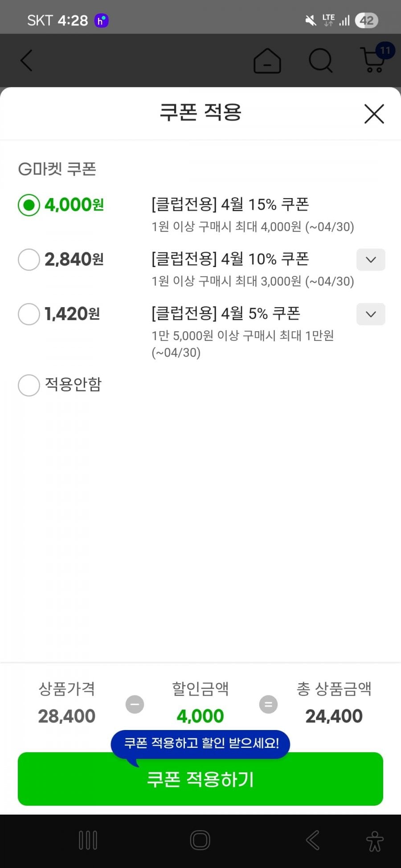Tap the blue 쿠폰 적용하고 할인 받으세요 tooltip

tap(201, 743)
